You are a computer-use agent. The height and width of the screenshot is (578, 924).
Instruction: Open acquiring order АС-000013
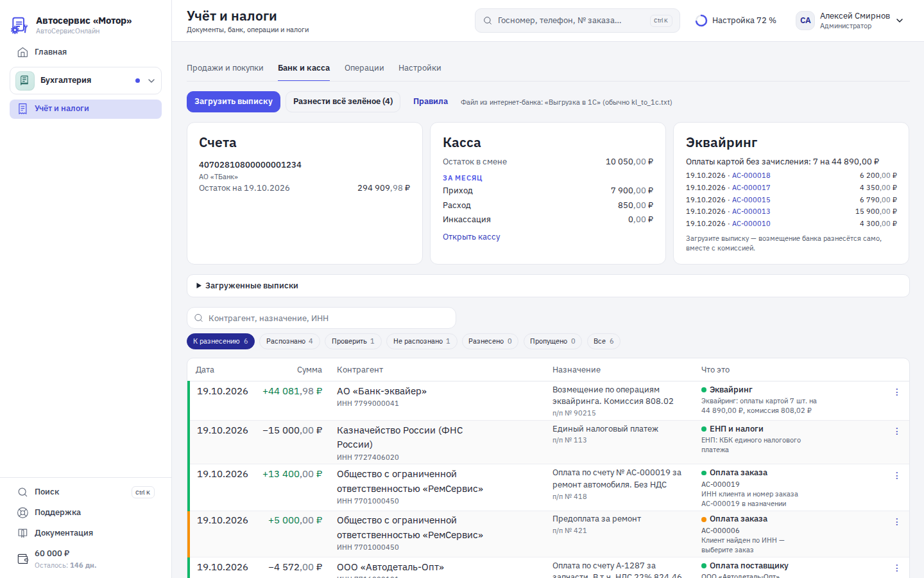point(751,211)
